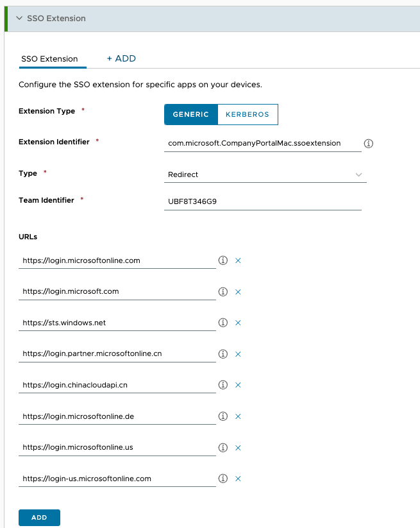Click the info icon next to https://login.microsoftonline.com
Viewport: 420px width, 528px height.
[x=223, y=260]
